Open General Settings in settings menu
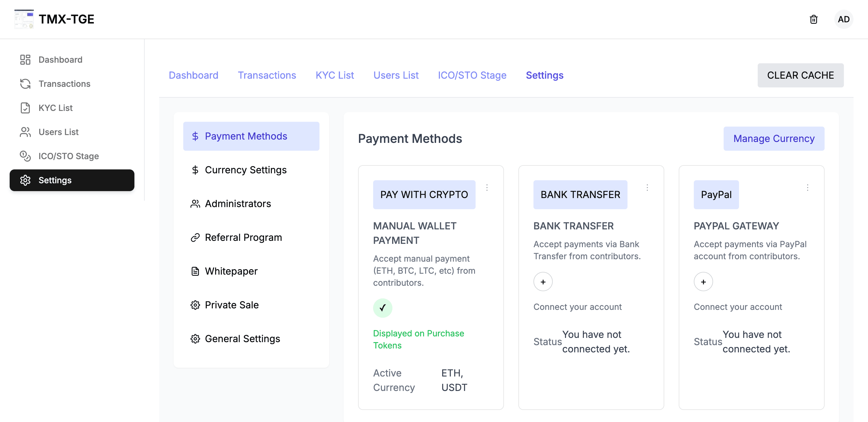 coord(251,339)
